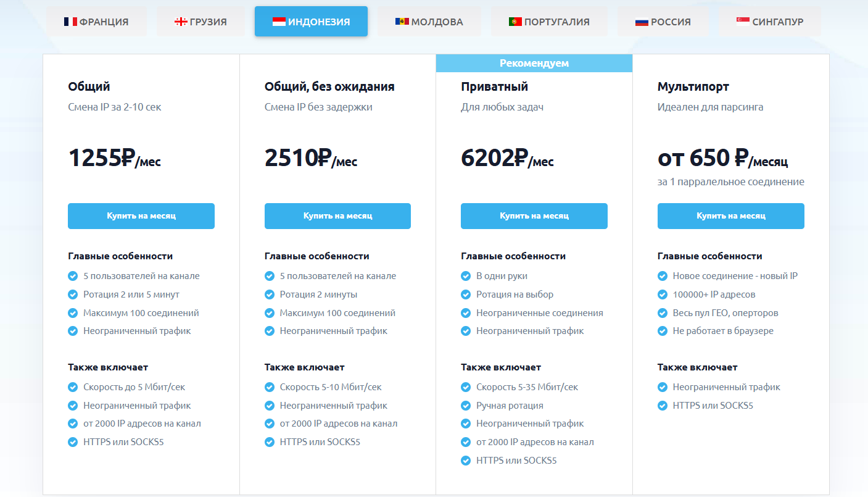
Task: Buy the Общий plan for a month
Action: click(141, 216)
